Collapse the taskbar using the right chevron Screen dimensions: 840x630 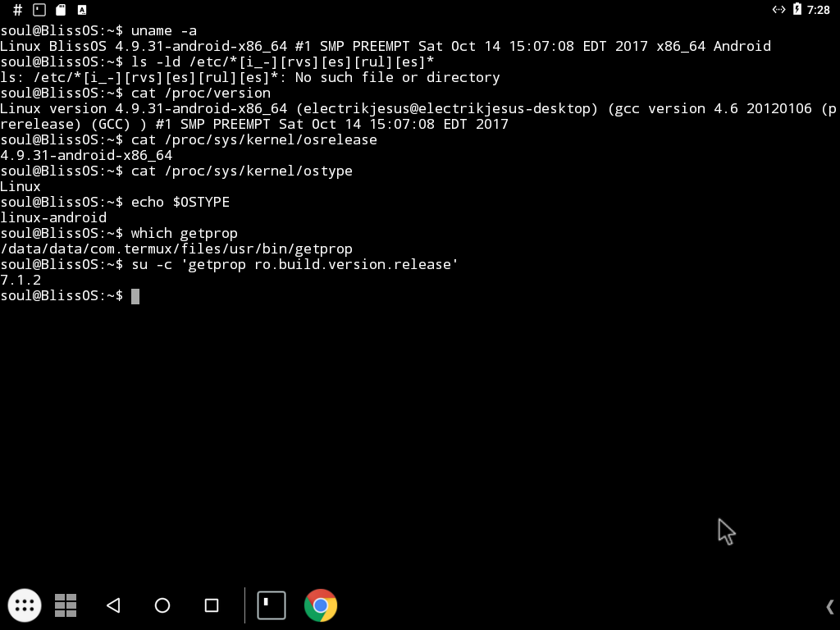pos(830,607)
